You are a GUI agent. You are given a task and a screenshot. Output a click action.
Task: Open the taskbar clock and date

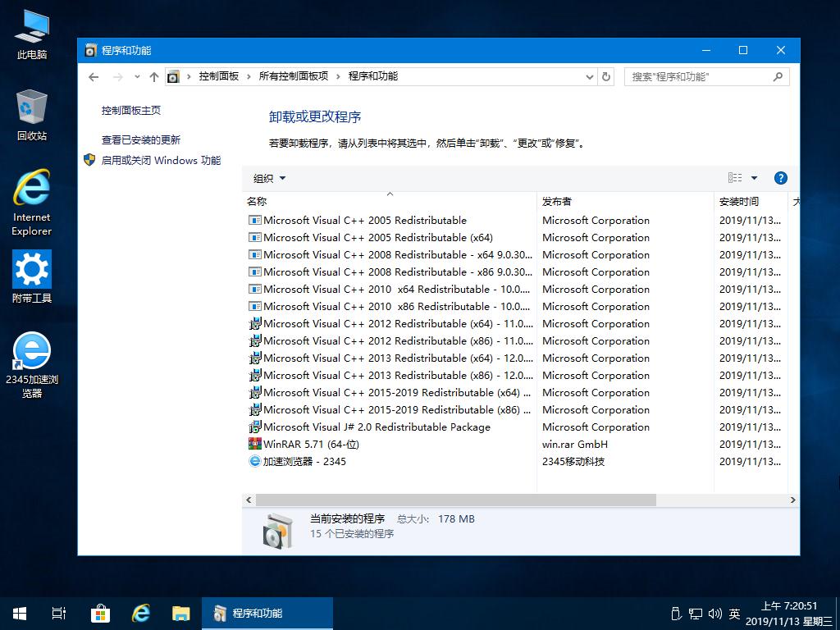[789, 614]
